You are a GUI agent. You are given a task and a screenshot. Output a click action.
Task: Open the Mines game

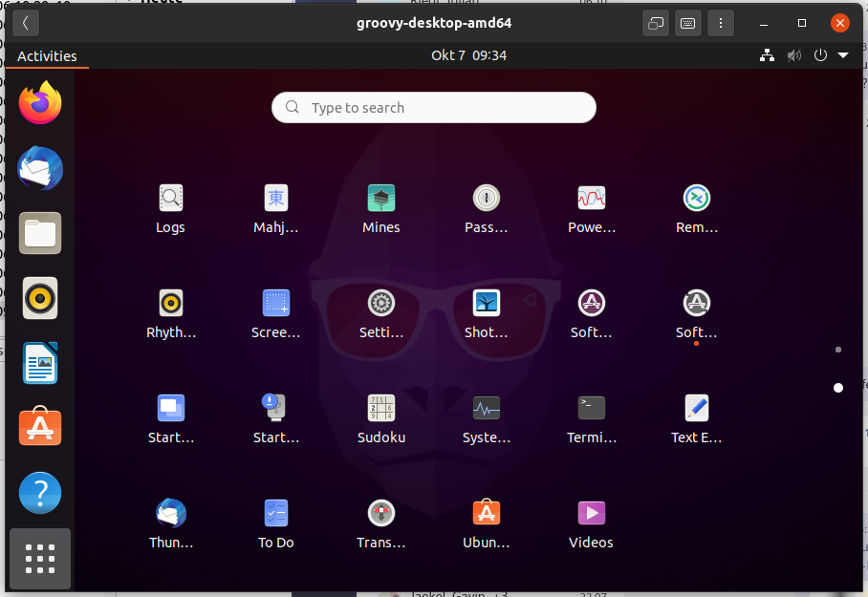click(x=380, y=209)
